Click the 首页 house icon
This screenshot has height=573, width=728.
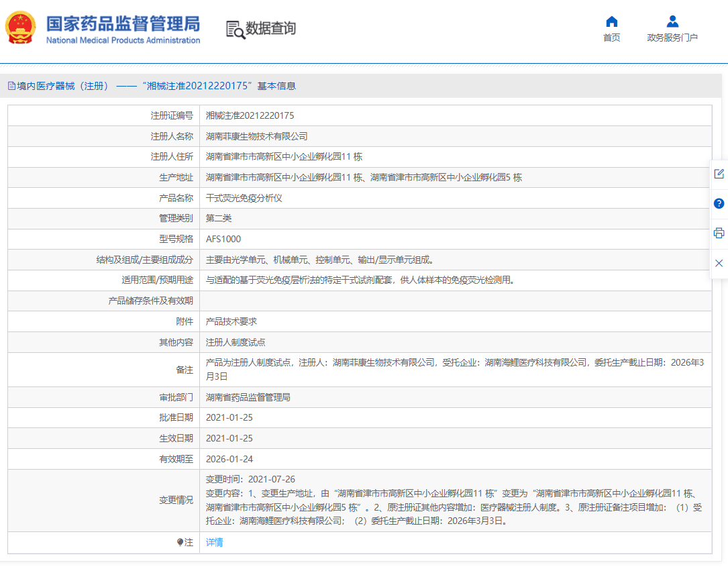(611, 21)
